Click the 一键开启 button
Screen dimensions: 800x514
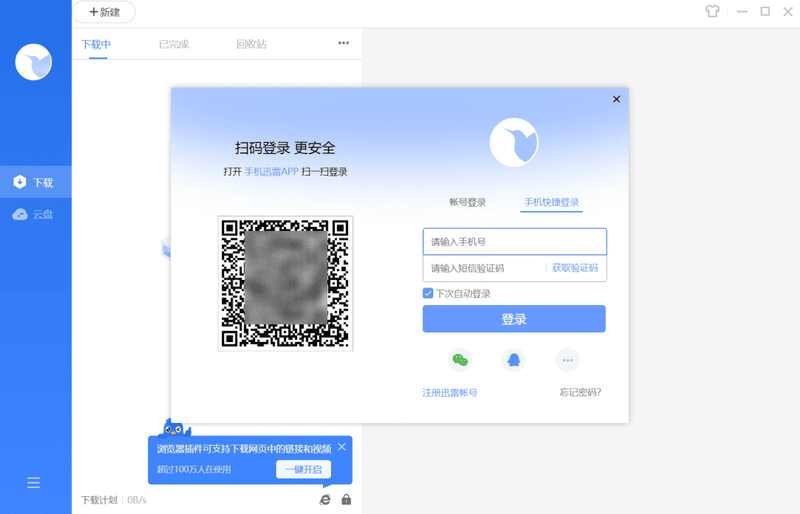coord(304,469)
